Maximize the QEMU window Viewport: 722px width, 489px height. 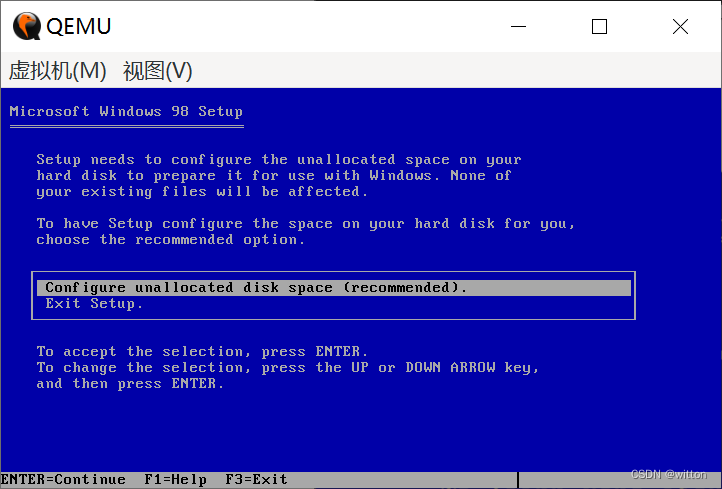point(599,27)
